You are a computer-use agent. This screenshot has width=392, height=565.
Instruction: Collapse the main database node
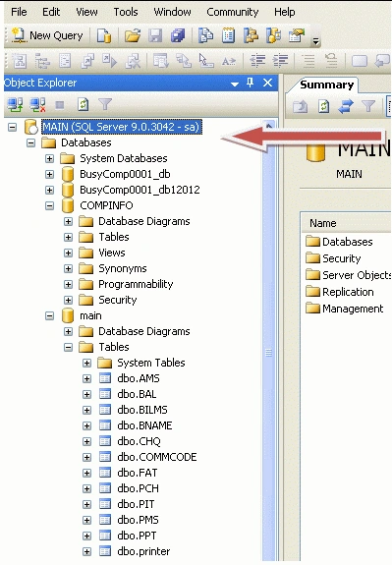[x=50, y=316]
